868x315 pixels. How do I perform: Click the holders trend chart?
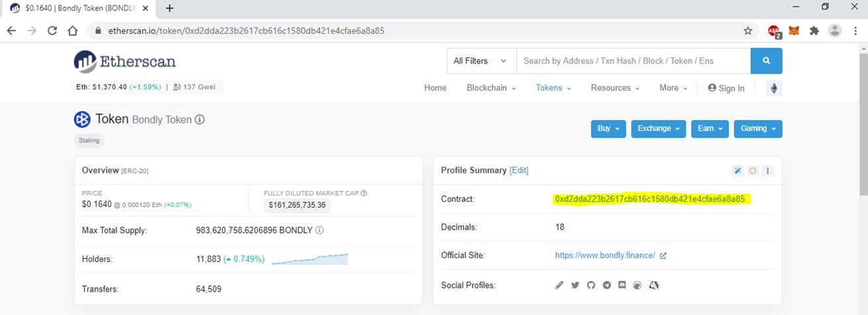[x=310, y=259]
